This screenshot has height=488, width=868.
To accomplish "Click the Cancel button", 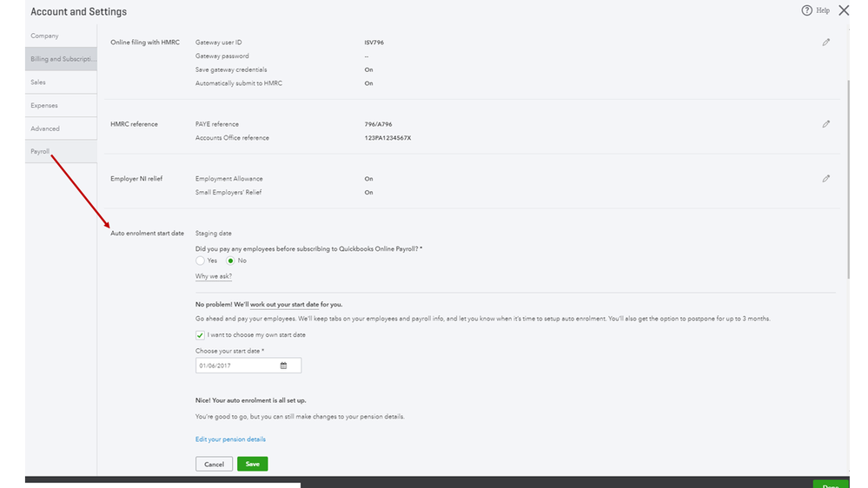I will [214, 465].
